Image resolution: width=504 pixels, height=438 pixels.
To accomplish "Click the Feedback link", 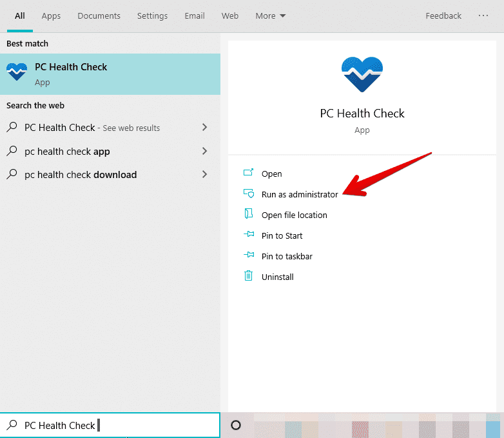I will (x=443, y=15).
